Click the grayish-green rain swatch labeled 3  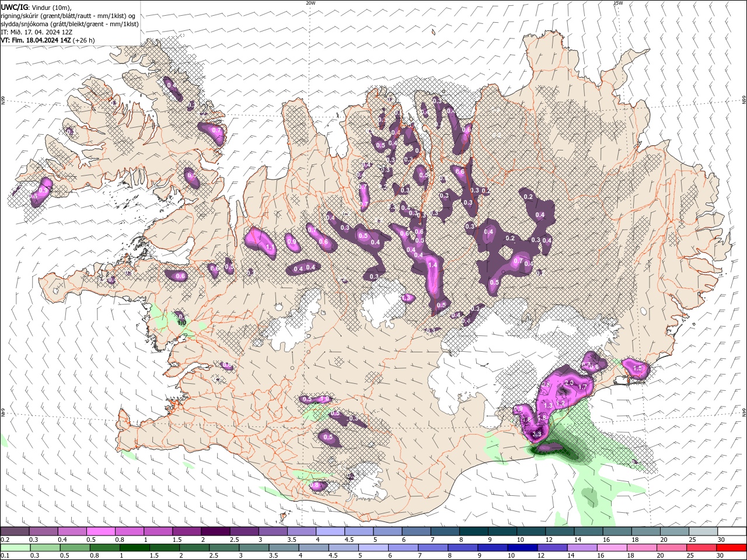(x=253, y=548)
